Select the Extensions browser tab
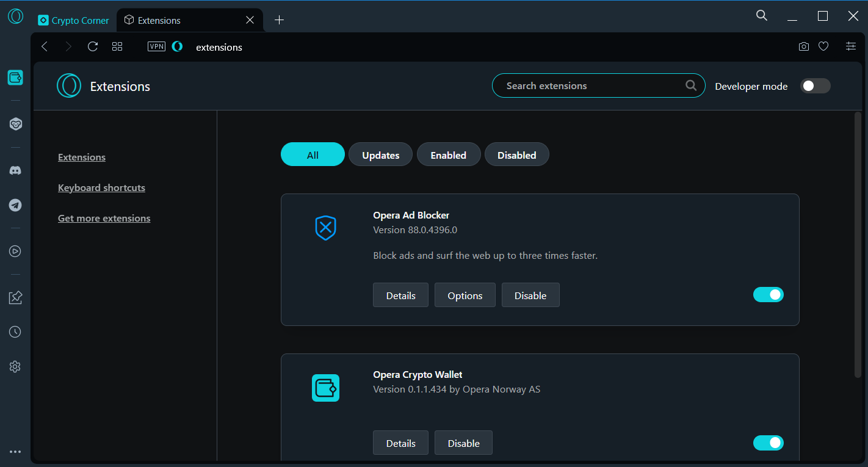Screen dimensions: 868x467 189,20
